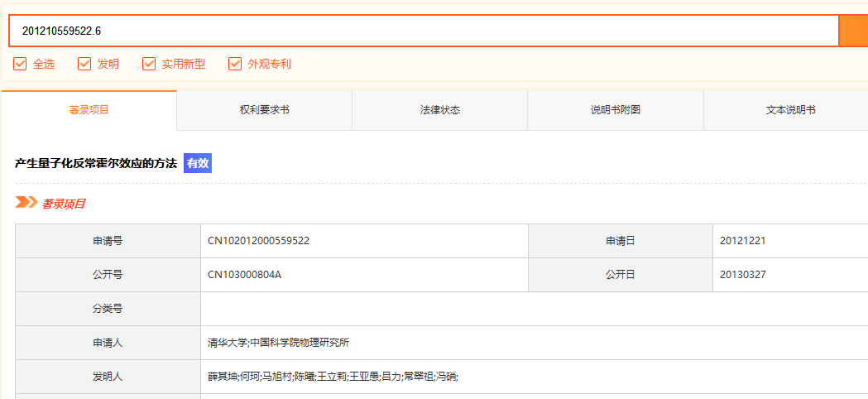
Task: Open the 说明书附图 tab
Action: point(616,110)
